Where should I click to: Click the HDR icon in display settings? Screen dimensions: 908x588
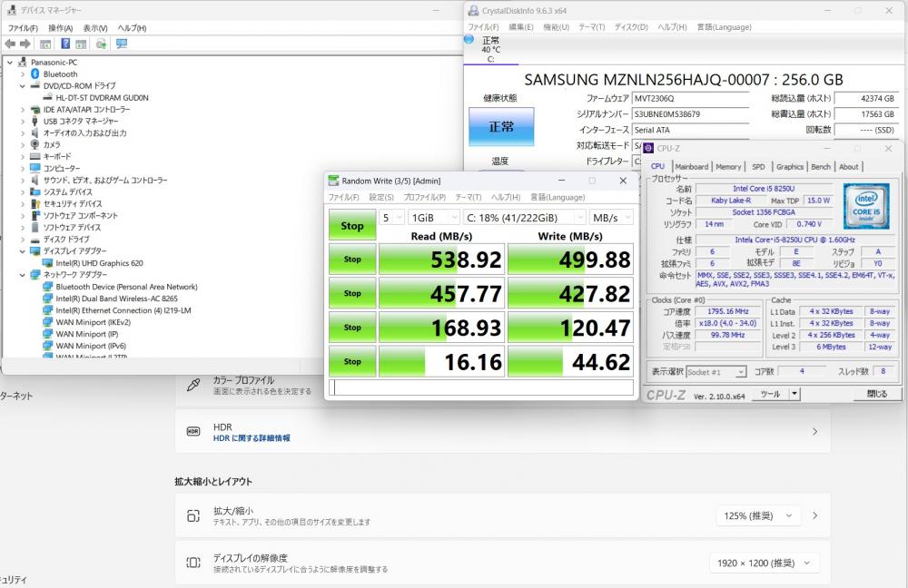click(x=193, y=432)
